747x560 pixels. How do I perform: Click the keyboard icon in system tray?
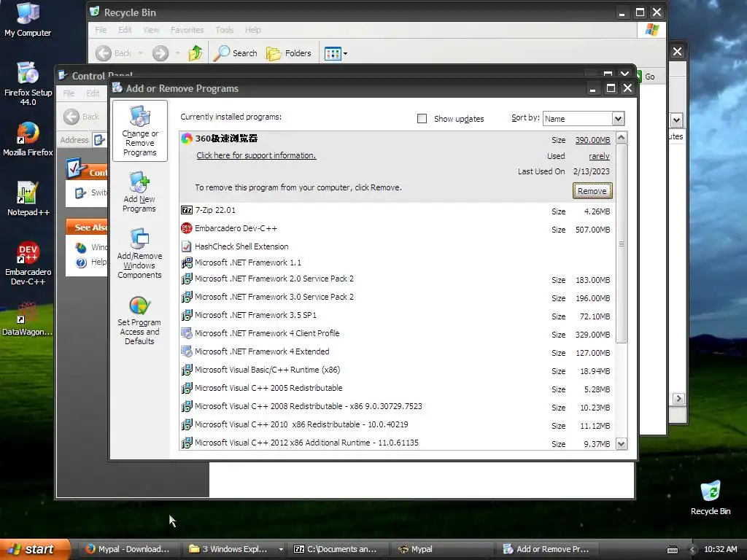(672, 550)
